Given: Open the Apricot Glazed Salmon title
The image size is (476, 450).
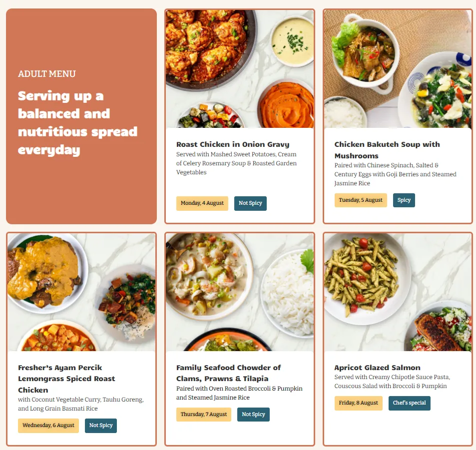Looking at the screenshot, I should (377, 368).
